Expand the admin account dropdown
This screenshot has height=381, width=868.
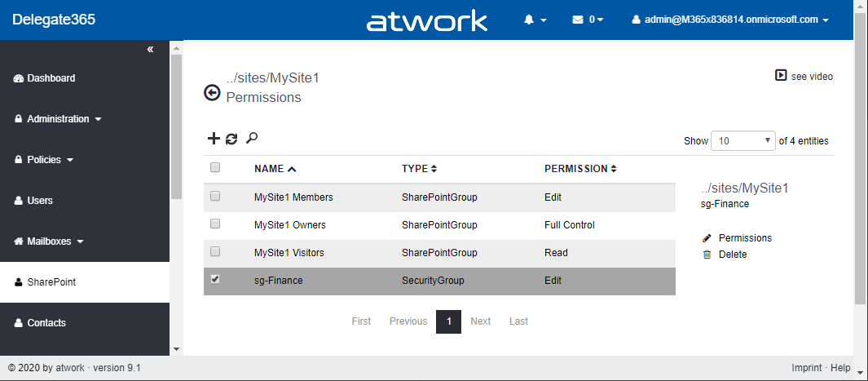[x=730, y=20]
